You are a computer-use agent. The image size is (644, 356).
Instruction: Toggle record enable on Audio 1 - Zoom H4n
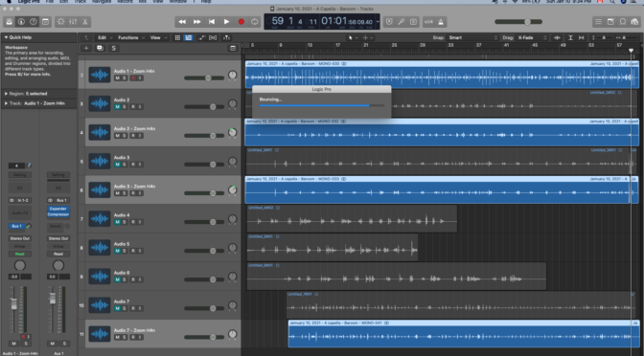coord(133,78)
